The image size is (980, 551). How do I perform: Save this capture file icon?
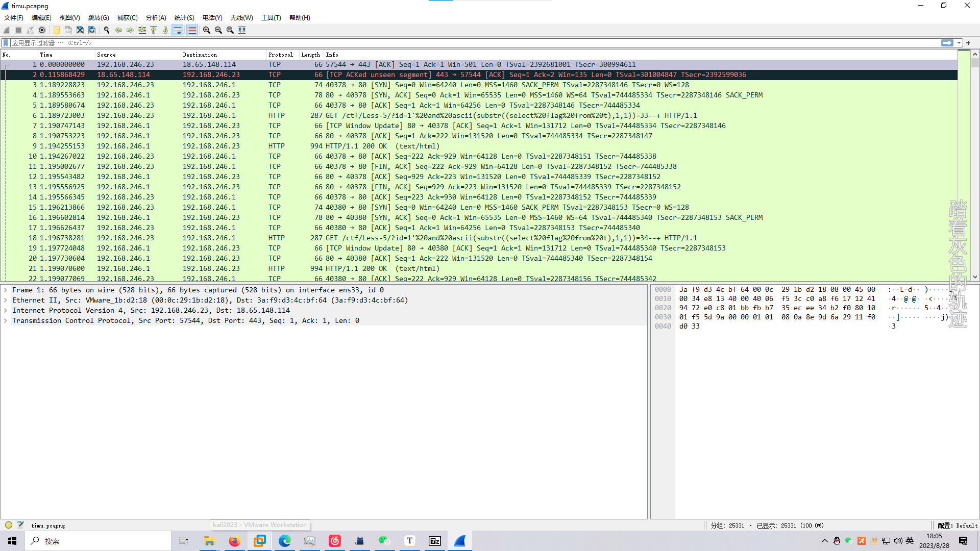click(x=68, y=30)
